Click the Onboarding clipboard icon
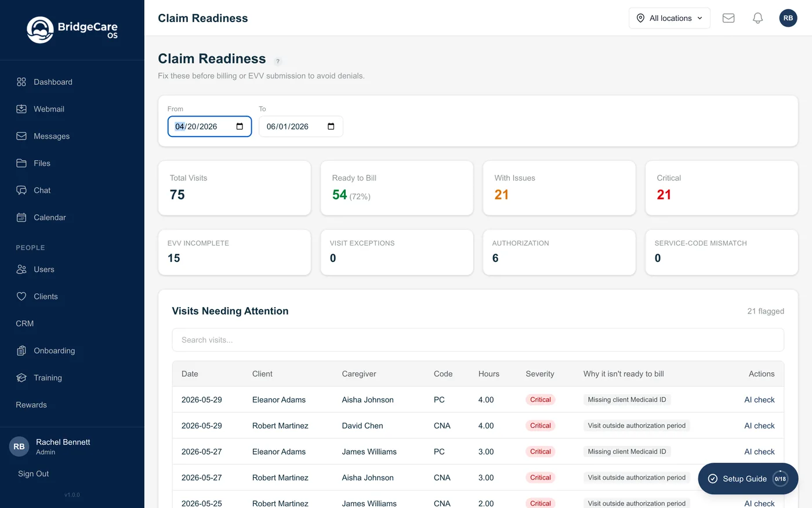This screenshot has height=508, width=812. point(21,351)
